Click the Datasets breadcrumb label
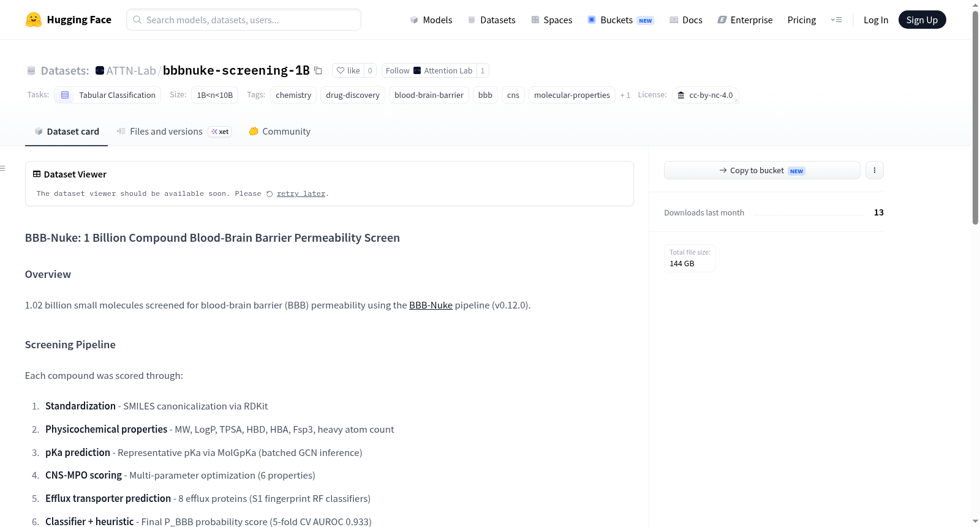Viewport: 980px width, 527px height. tap(65, 70)
